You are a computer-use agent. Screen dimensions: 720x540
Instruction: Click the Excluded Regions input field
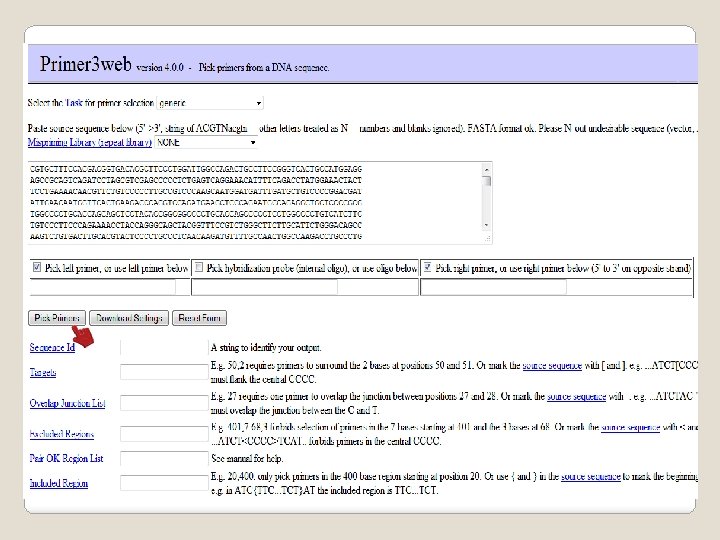pyautogui.click(x=164, y=434)
